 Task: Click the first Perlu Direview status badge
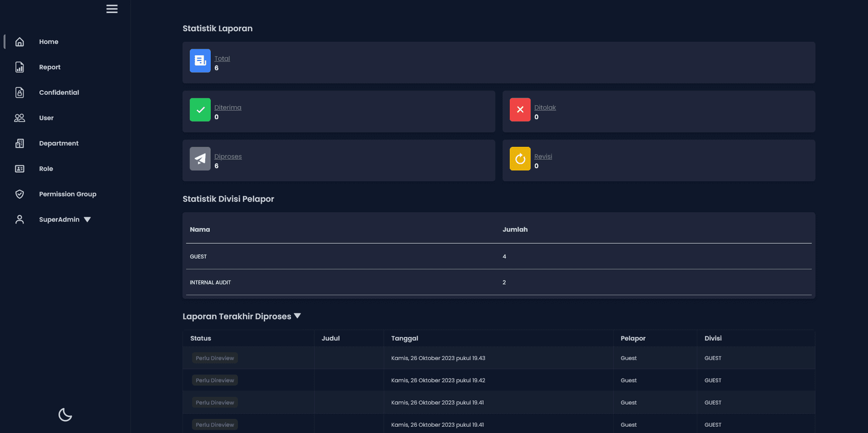[x=215, y=358]
